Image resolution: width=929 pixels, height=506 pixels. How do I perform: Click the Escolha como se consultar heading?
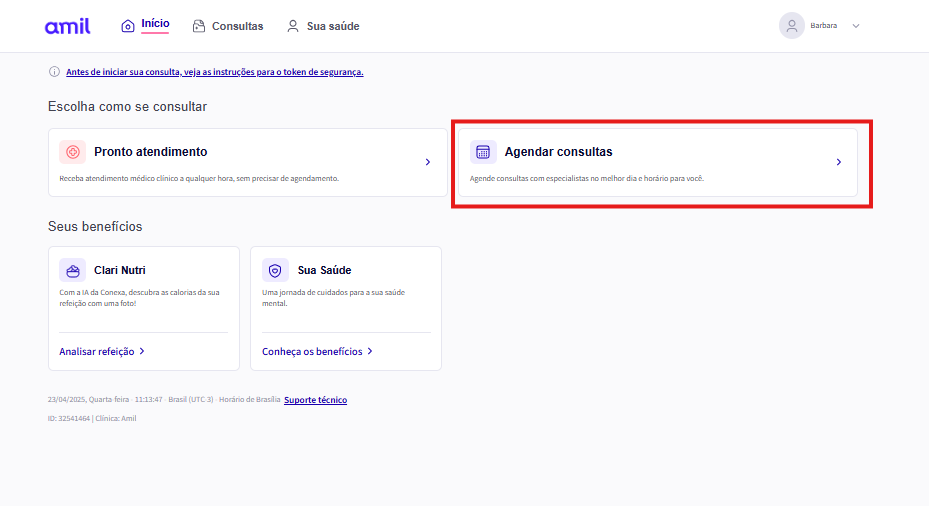127,107
